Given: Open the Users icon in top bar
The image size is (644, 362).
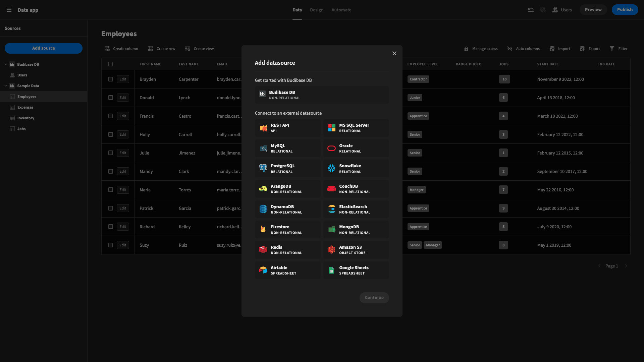Looking at the screenshot, I should (x=555, y=10).
